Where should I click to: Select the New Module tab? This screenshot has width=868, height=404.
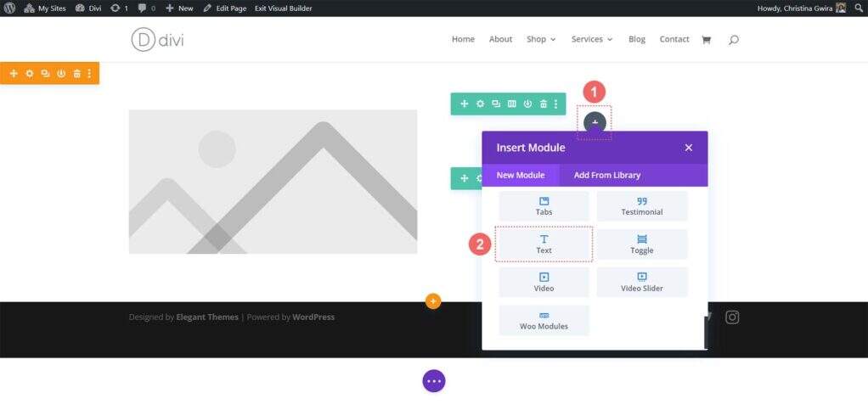coord(520,175)
